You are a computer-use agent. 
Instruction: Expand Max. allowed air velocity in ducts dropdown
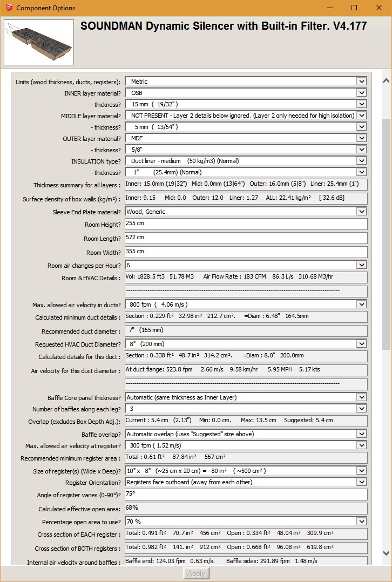(x=246, y=304)
